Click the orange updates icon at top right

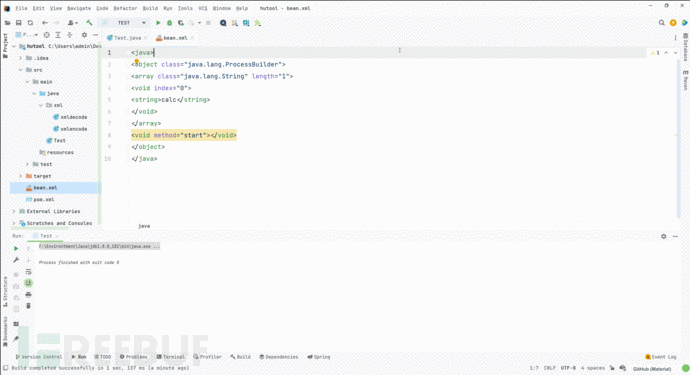point(673,23)
